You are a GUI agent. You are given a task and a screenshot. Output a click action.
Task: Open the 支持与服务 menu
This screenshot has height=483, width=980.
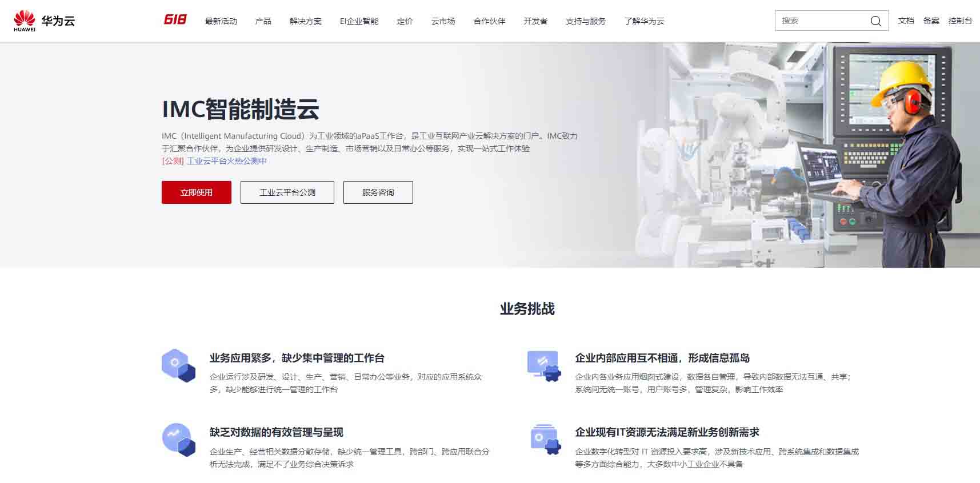click(586, 21)
